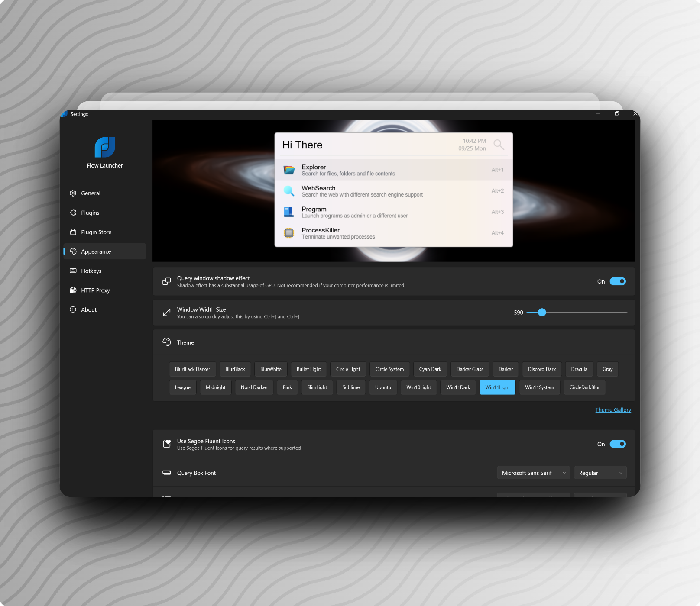Click the Appearance palette icon in sidebar
This screenshot has width=700, height=606.
pos(73,251)
